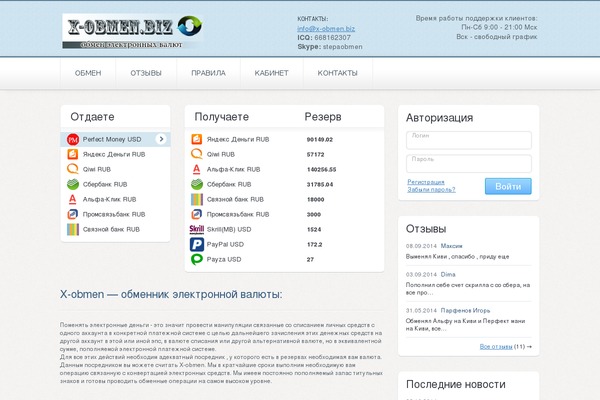Open the КОНТАКТЫ menu item
Viewport: 600px width, 400px height.
338,73
